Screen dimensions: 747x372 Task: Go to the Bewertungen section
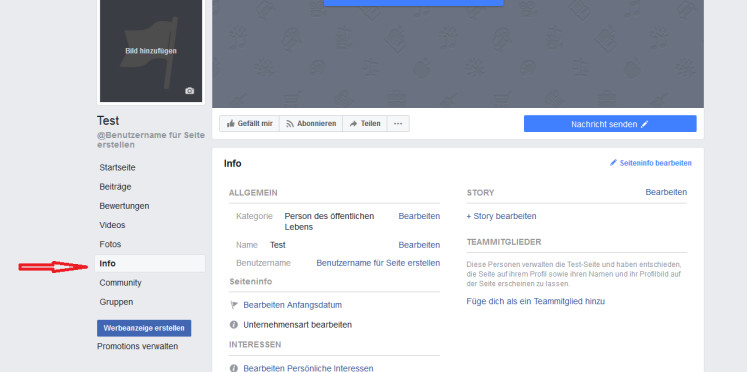[124, 206]
